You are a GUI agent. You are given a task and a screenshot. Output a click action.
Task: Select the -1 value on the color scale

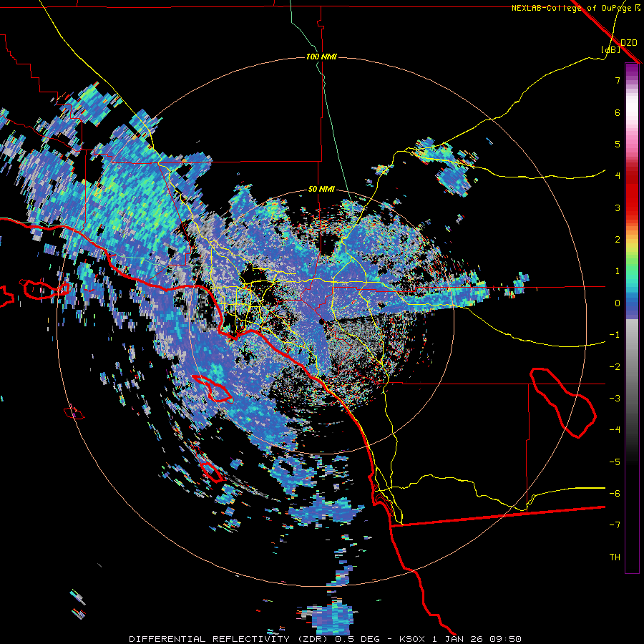point(615,335)
